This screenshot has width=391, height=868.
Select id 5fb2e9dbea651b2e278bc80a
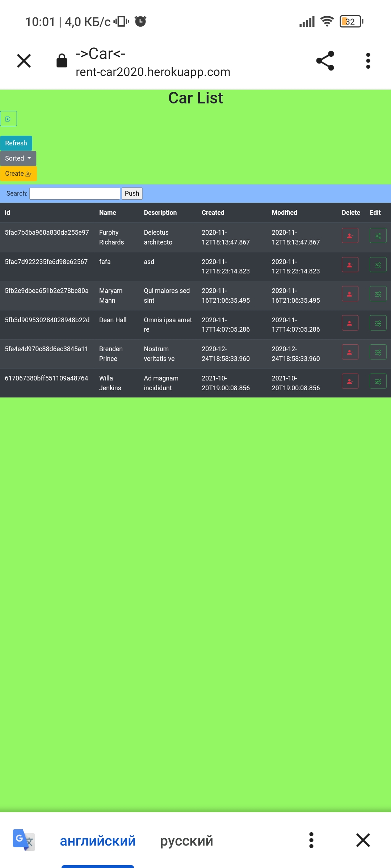tap(47, 291)
